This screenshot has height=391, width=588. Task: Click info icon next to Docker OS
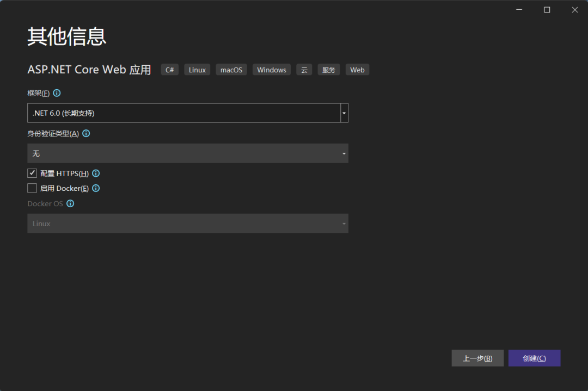pyautogui.click(x=70, y=203)
